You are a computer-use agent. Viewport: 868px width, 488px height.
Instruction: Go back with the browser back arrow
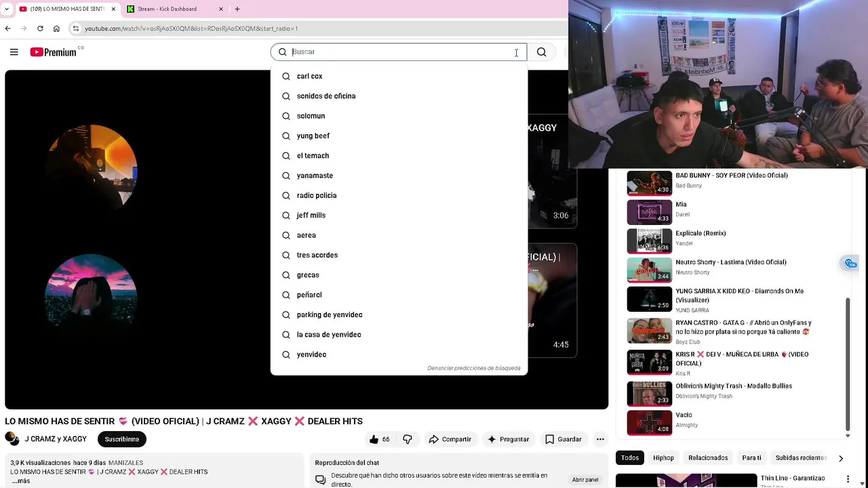[7, 28]
